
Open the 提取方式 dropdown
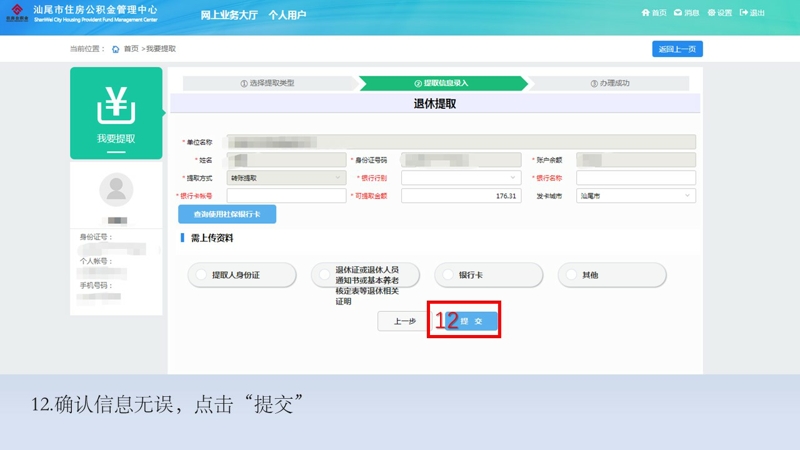[287, 178]
